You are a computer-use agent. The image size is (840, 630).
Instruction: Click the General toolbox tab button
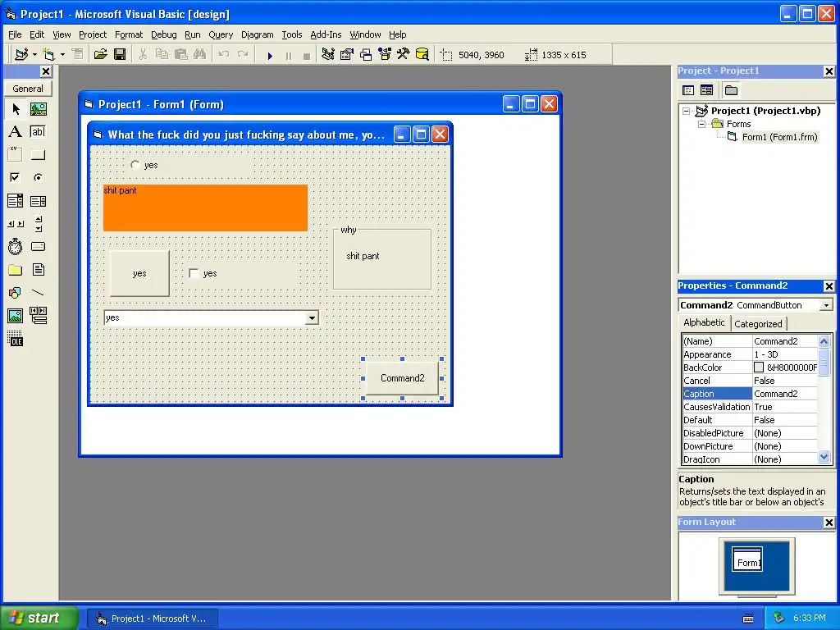click(28, 89)
